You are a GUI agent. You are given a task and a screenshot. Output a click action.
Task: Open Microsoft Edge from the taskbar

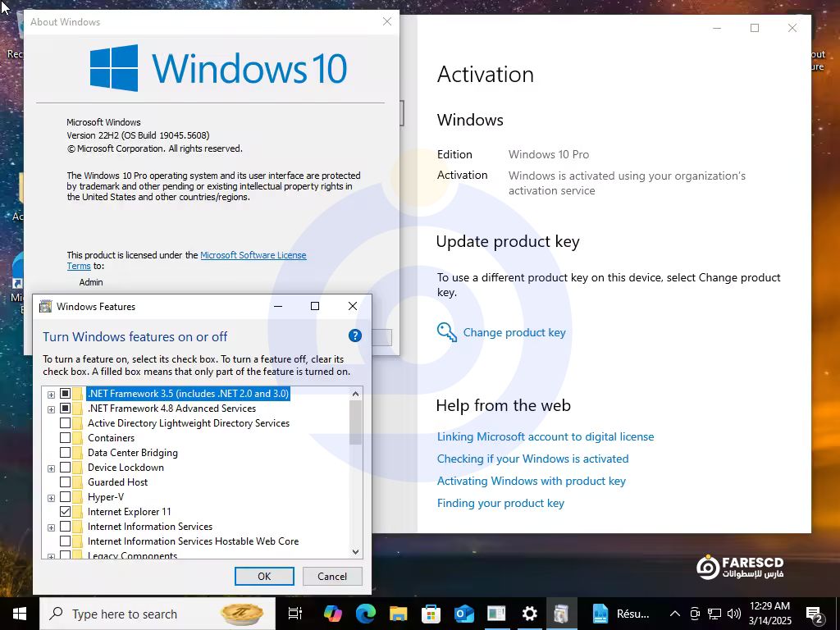coord(366,614)
